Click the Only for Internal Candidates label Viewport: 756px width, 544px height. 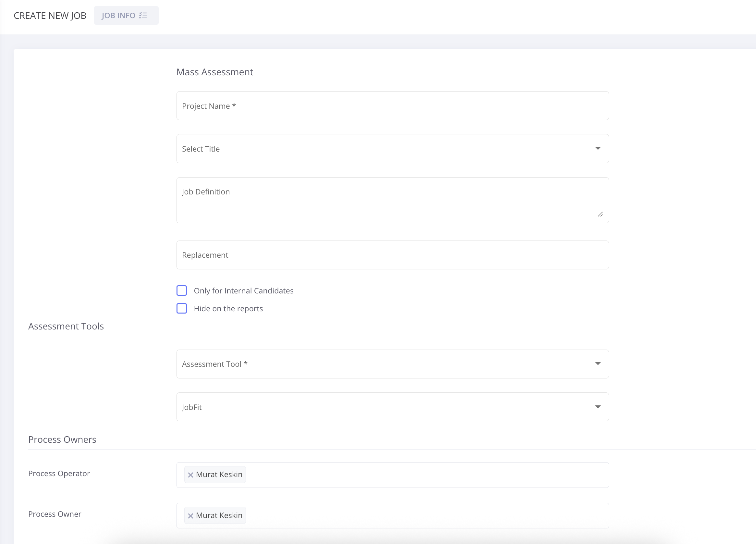click(243, 291)
